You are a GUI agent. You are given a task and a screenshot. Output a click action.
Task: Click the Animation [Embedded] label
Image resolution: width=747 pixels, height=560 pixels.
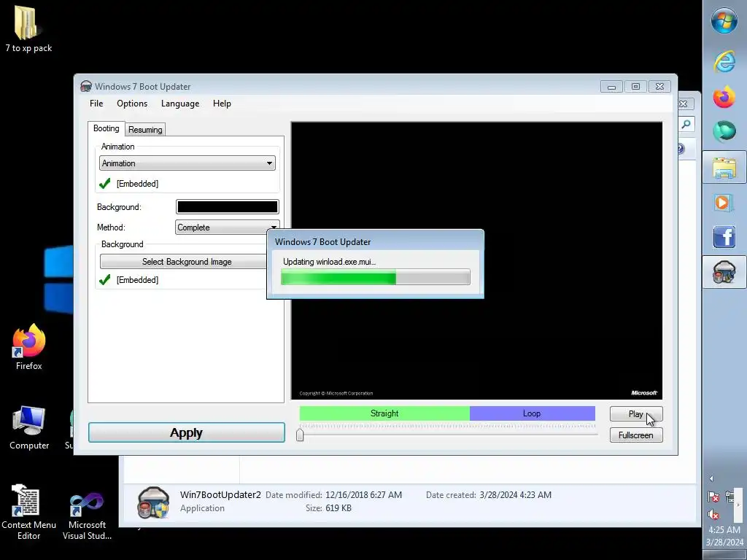(137, 183)
